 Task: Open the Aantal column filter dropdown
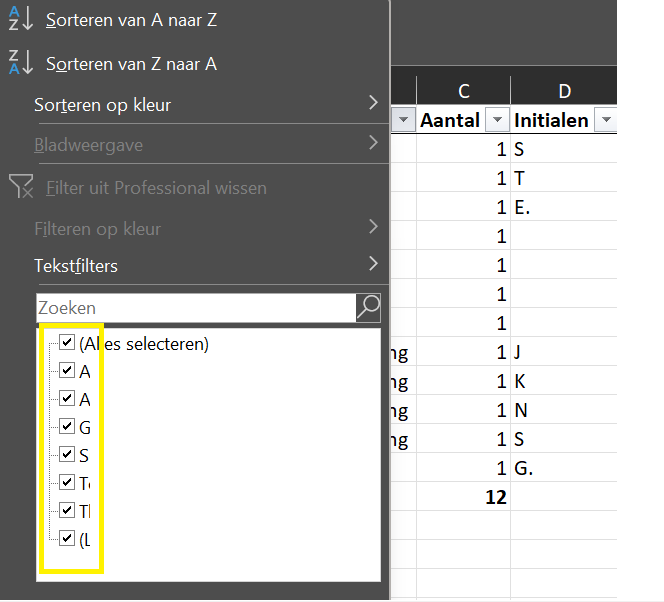pyautogui.click(x=498, y=121)
